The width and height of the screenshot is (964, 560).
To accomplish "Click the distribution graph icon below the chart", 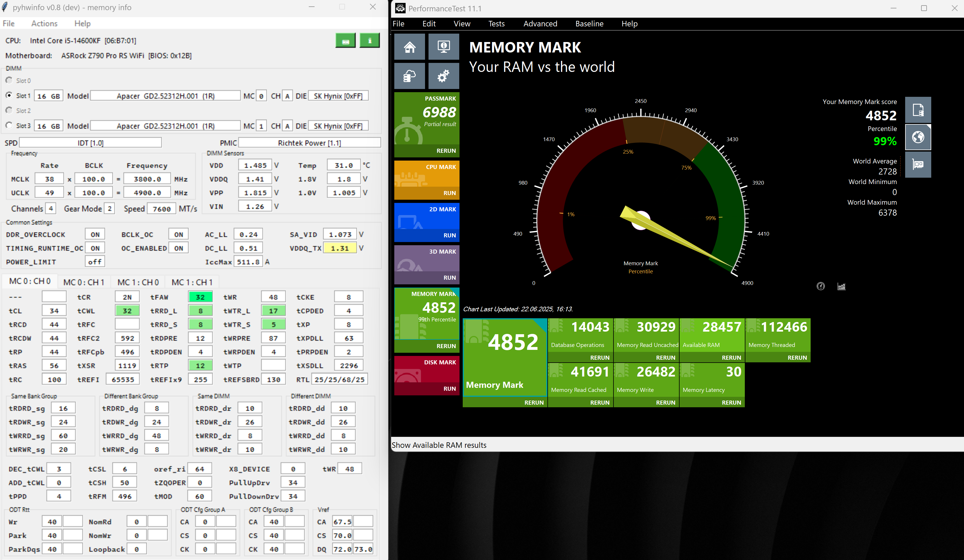I will point(841,286).
